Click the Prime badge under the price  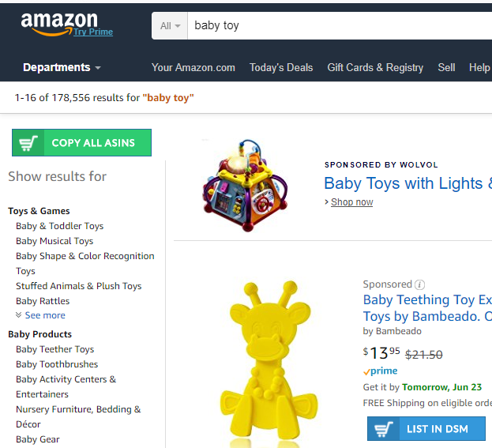[x=381, y=371]
